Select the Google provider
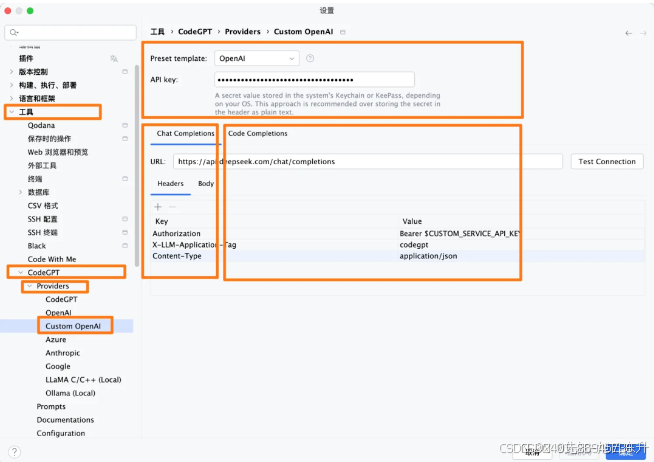The width and height of the screenshot is (654, 462). pos(58,366)
